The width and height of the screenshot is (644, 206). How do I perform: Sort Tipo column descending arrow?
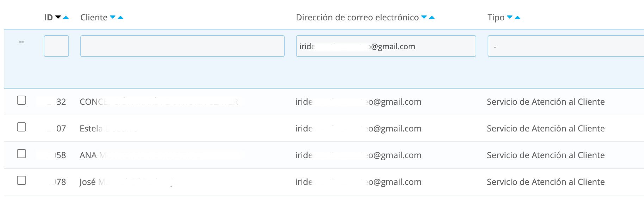509,17
